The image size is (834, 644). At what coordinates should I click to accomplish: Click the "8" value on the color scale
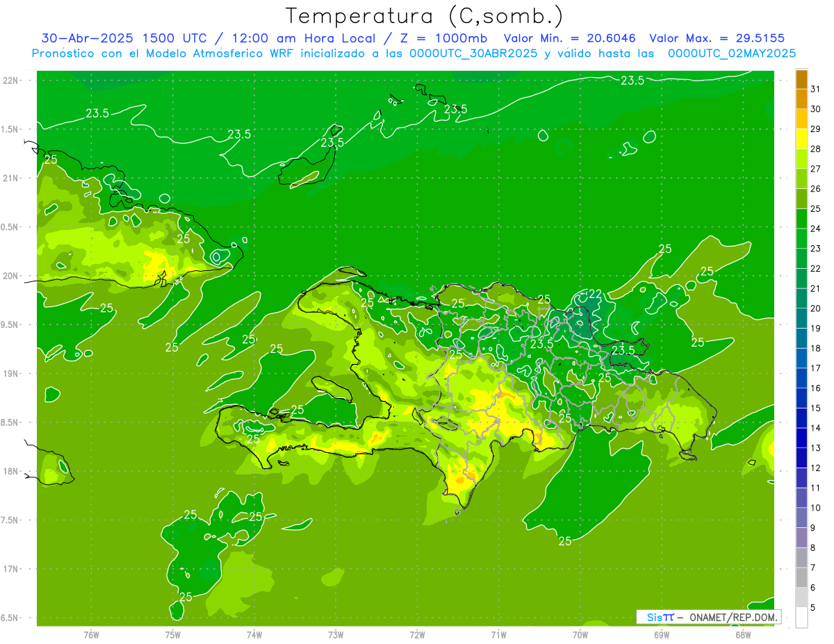pos(813,547)
